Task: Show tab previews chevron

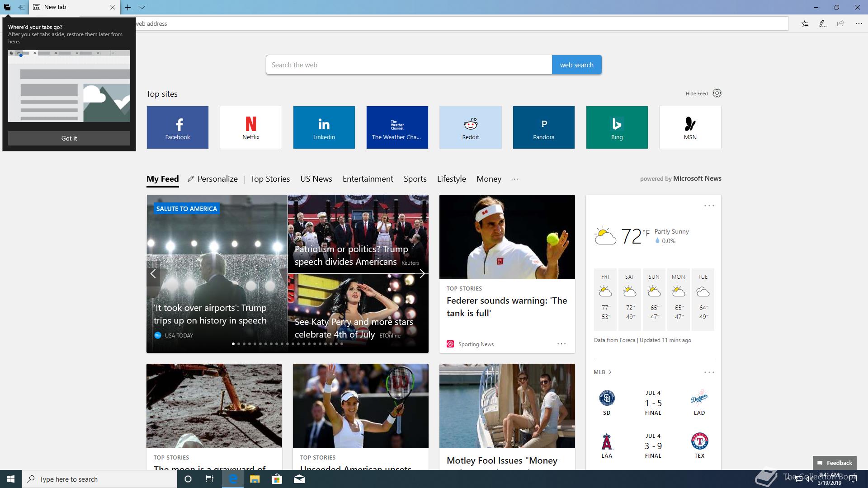Action: [142, 7]
